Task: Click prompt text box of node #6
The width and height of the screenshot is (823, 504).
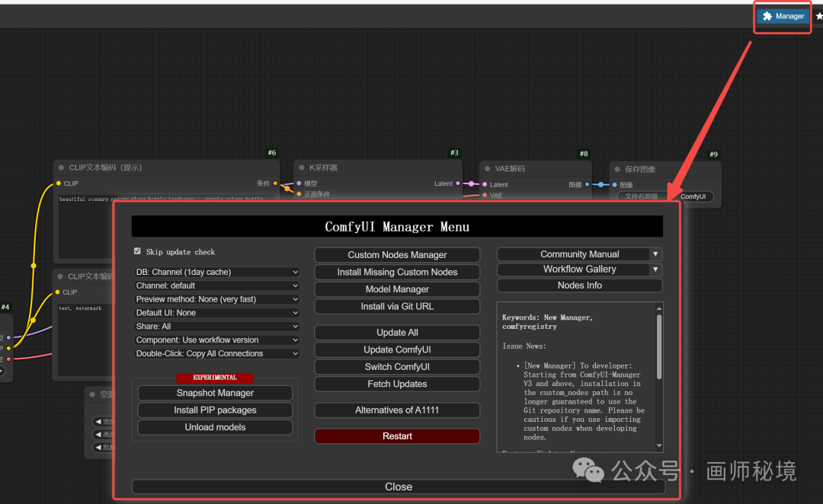Action: tap(166, 225)
